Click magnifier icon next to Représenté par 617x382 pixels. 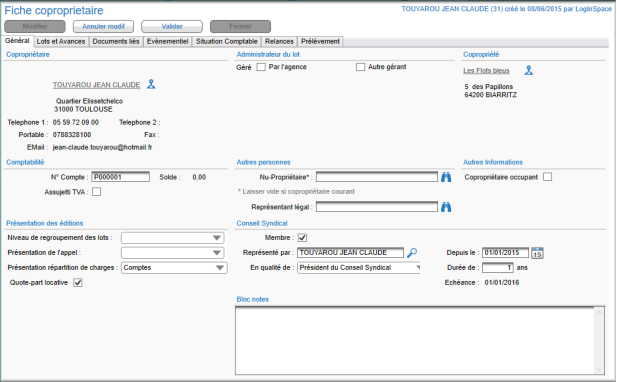(412, 253)
